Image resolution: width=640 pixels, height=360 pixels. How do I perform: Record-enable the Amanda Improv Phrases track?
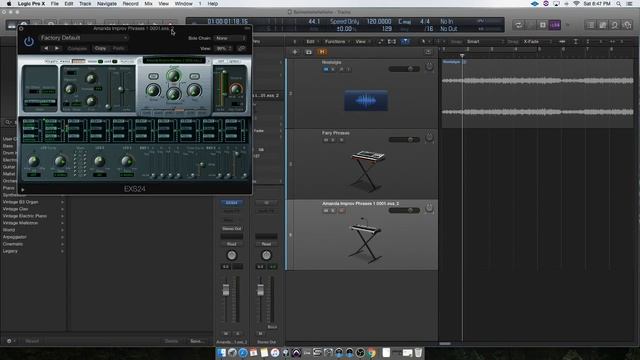341,211
